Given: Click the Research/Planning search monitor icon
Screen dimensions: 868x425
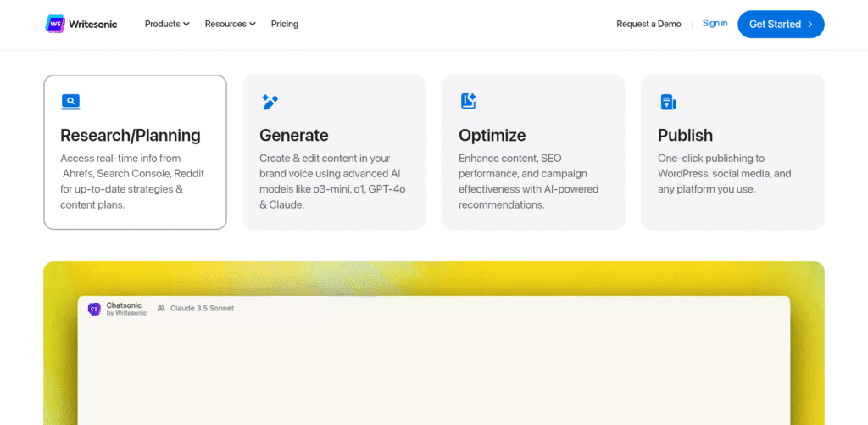Looking at the screenshot, I should pos(70,102).
